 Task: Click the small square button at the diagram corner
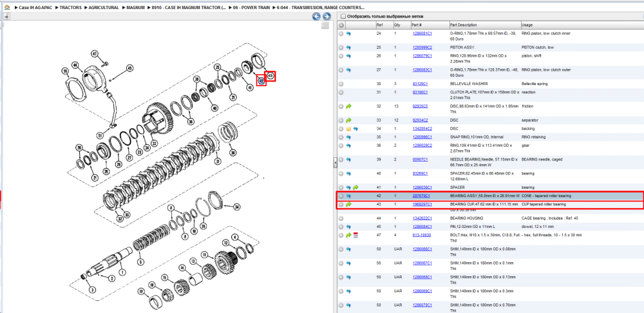click(x=325, y=26)
